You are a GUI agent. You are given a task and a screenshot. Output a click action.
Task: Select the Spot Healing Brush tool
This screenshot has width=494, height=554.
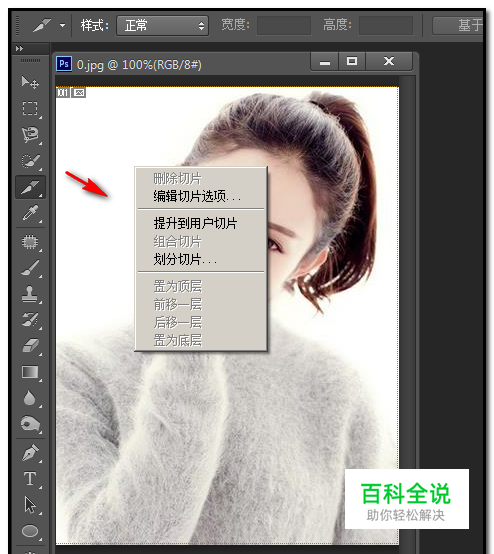click(30, 242)
